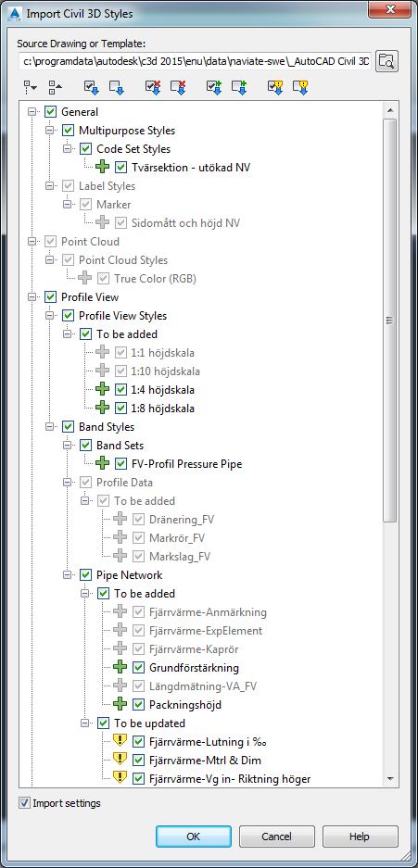
Task: Collapse the Profile View node
Action: coord(33,297)
